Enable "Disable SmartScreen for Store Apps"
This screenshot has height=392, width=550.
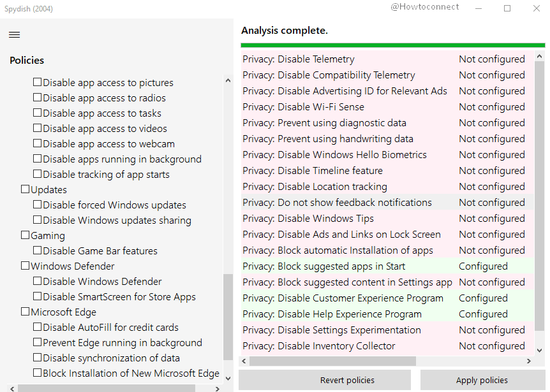tap(37, 296)
